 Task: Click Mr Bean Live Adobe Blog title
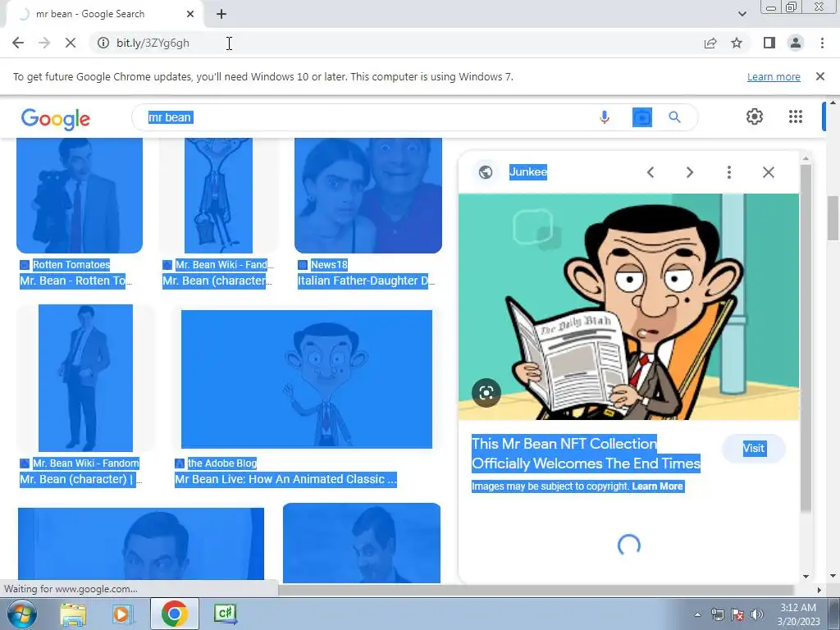click(285, 479)
